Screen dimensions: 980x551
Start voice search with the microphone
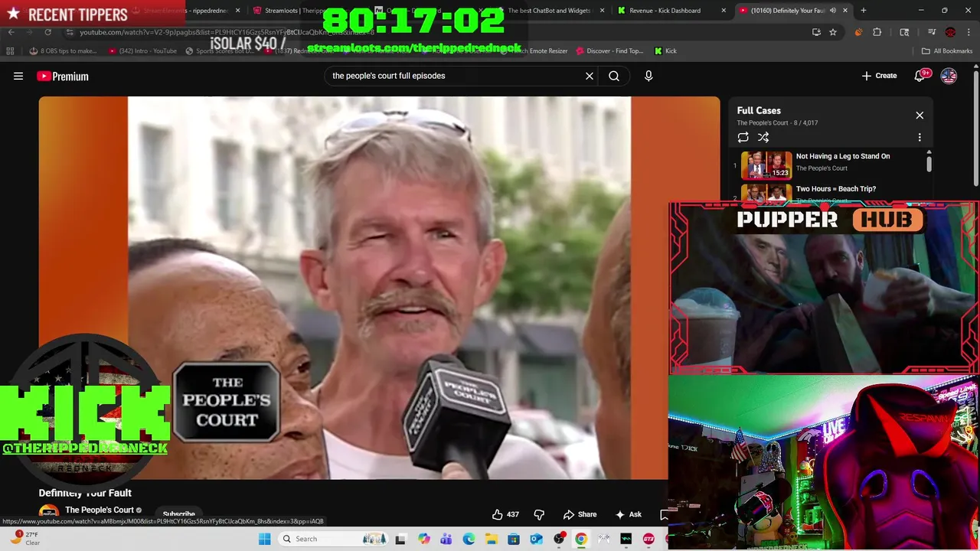[x=648, y=76]
